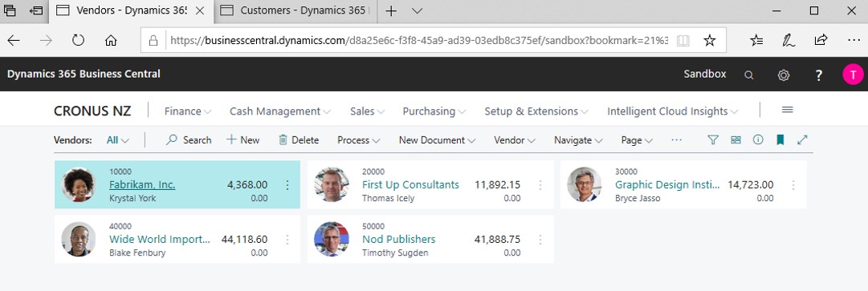This screenshot has width=868, height=291.
Task: Open the context menu for First Up Consultants
Action: click(540, 185)
